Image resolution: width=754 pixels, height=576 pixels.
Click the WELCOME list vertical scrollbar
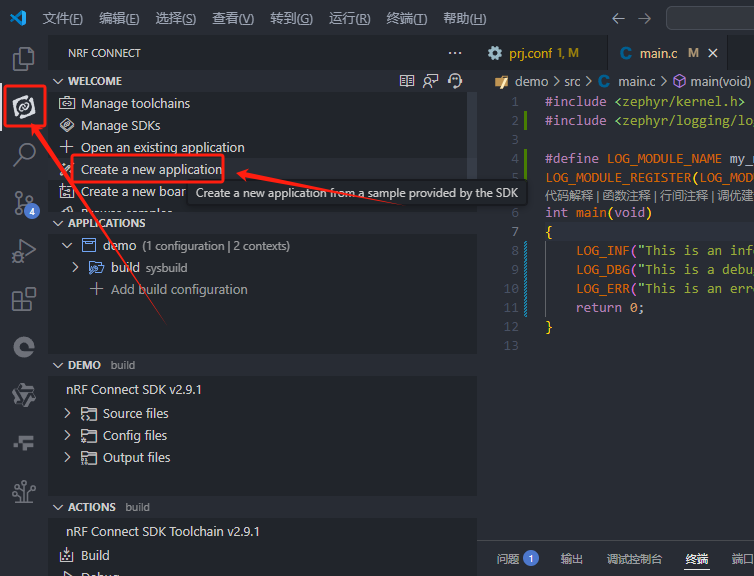pyautogui.click(x=472, y=135)
